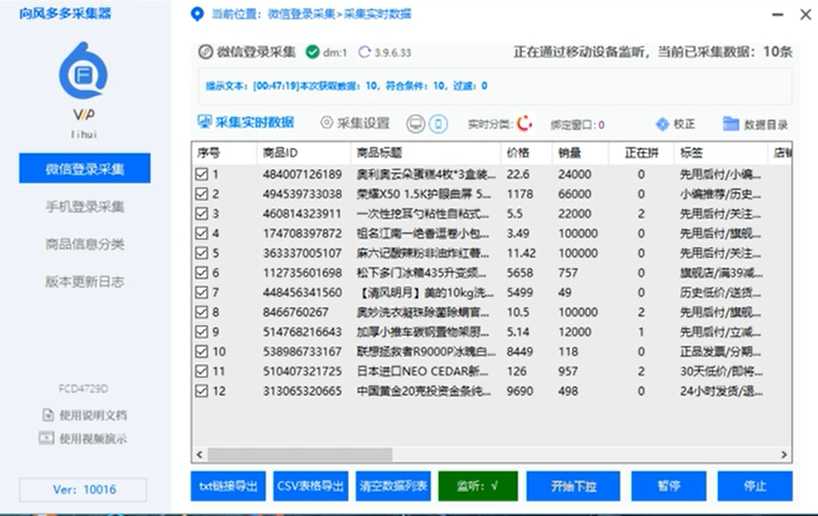The height and width of the screenshot is (516, 818).
Task: Select product ID 8466760267 cell
Action: point(295,313)
